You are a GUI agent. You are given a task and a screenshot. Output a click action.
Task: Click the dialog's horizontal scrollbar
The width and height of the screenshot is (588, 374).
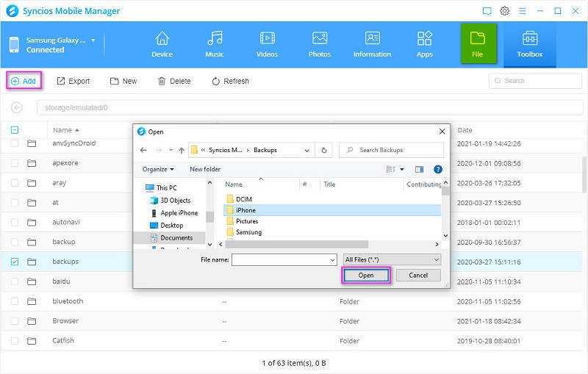tap(297, 245)
